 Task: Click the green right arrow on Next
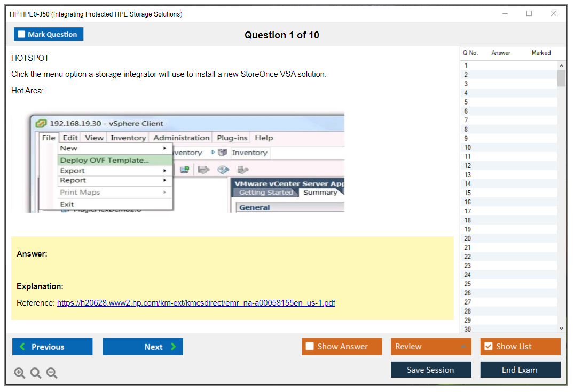point(174,347)
